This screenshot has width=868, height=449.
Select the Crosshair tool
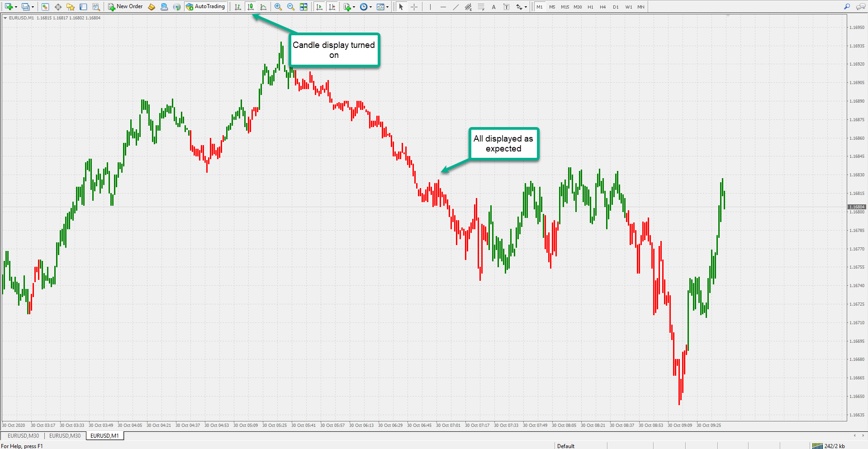tap(414, 6)
